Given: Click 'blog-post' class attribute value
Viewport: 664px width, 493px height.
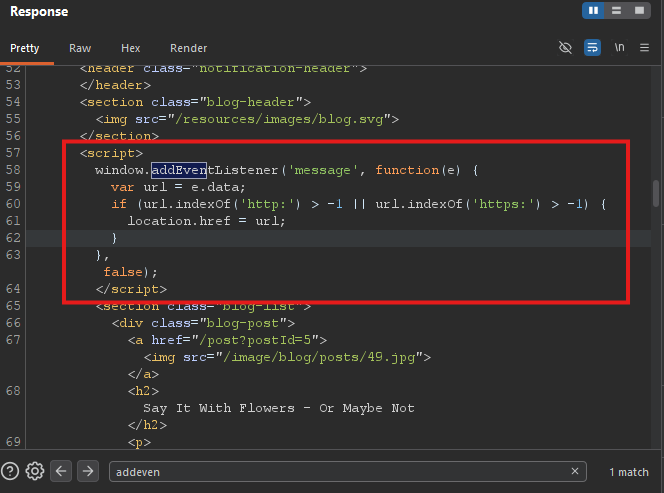Looking at the screenshot, I should 243,323.
